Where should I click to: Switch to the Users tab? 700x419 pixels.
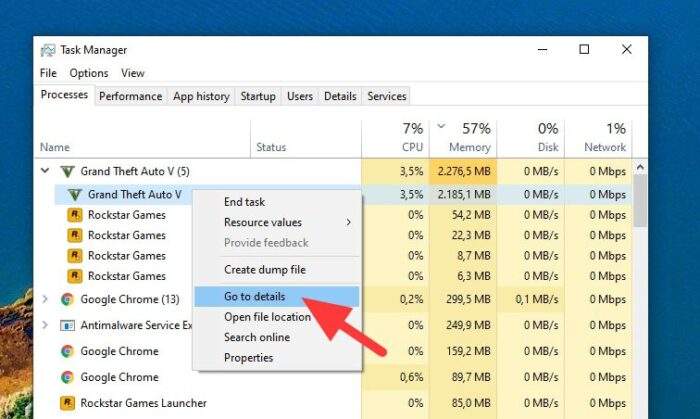click(300, 96)
